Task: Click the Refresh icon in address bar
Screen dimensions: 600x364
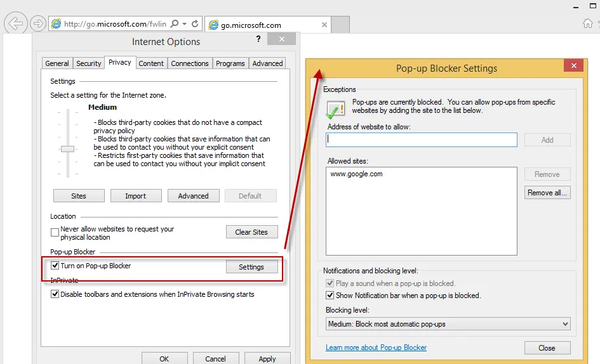Action: point(195,23)
